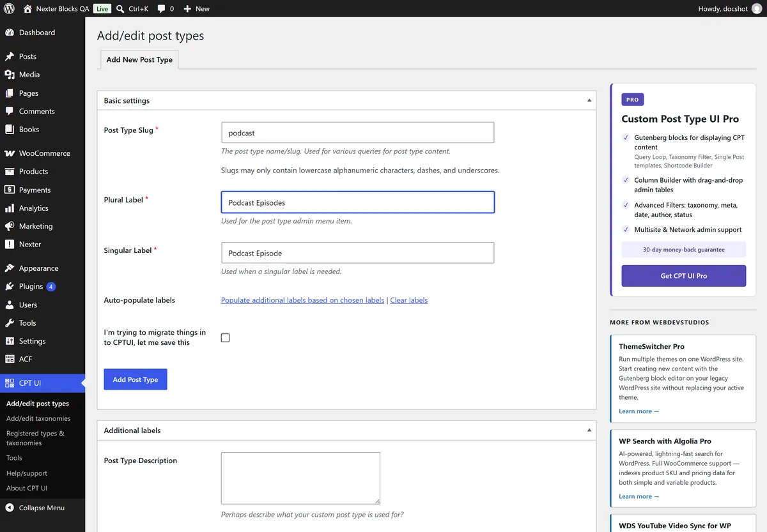
Task: Open the Tools wrench icon in sidebar
Action: point(10,323)
